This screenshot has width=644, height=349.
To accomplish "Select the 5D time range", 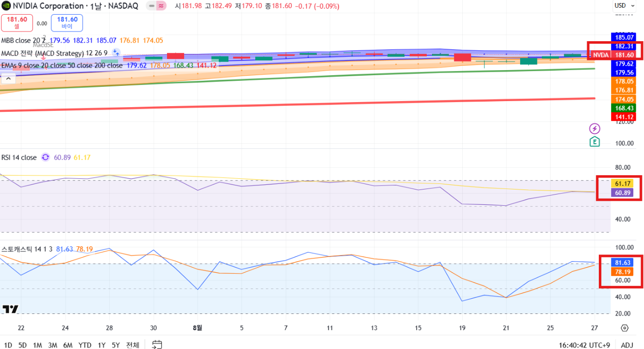I will (23, 345).
